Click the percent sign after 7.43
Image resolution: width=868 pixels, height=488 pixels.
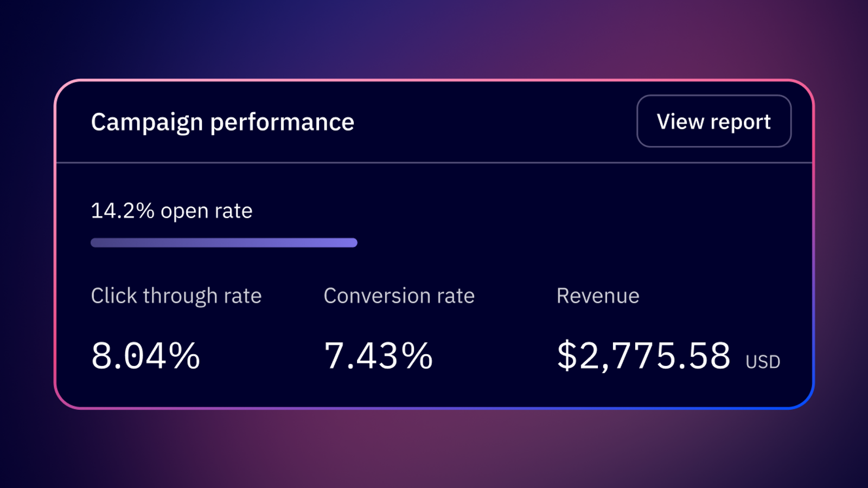tap(417, 356)
